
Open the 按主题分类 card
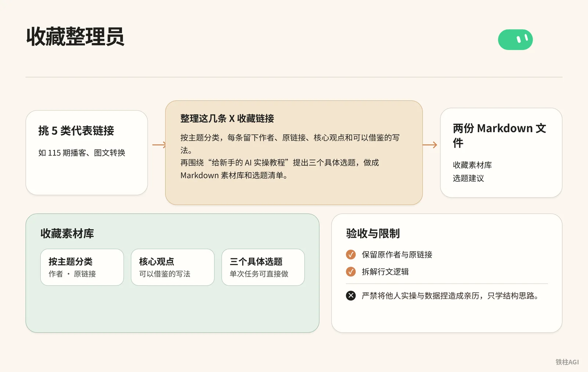82,267
